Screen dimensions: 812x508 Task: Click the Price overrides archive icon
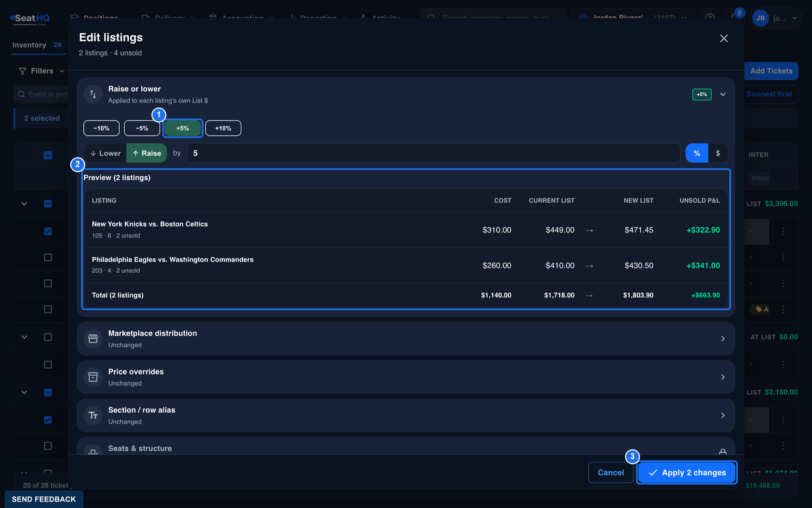(x=93, y=377)
